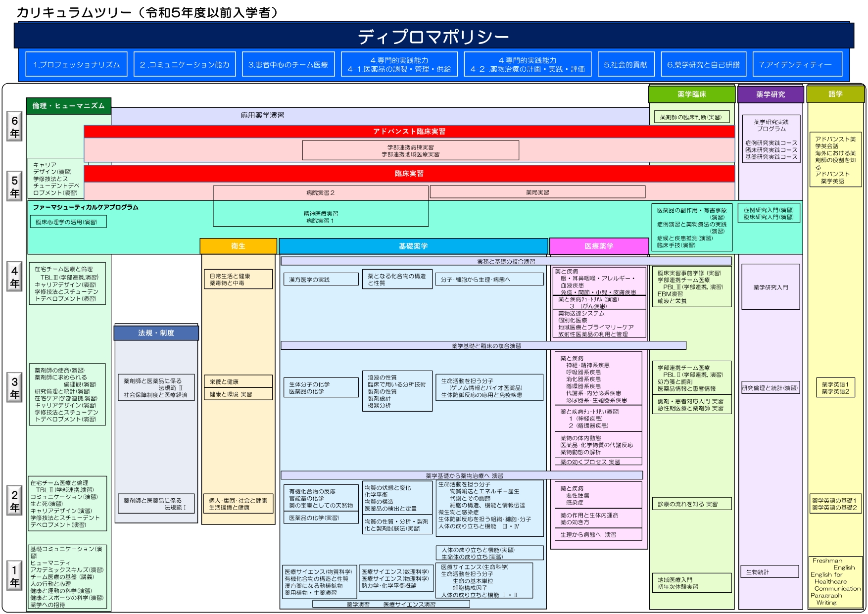Click the 応用薬学演習 bar
The height and width of the screenshot is (614, 868).
pos(380,116)
